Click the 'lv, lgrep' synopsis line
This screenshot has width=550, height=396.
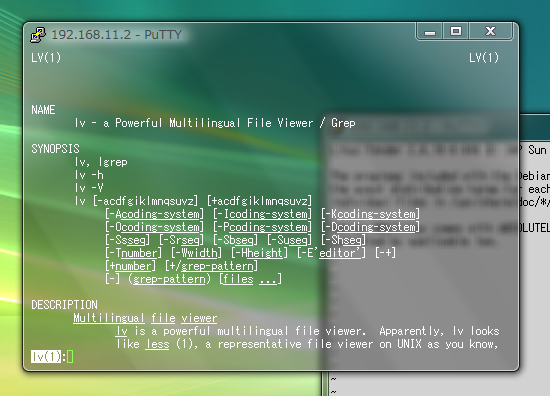(101, 162)
